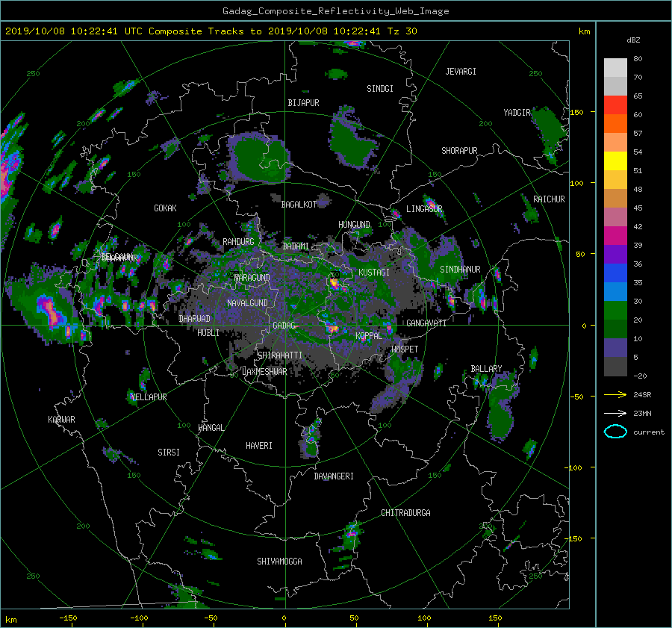Viewport: 672px width, 628px height.
Task: Click the 2019/10/08 10:22:41 UTC timestamp header
Action: point(211,31)
